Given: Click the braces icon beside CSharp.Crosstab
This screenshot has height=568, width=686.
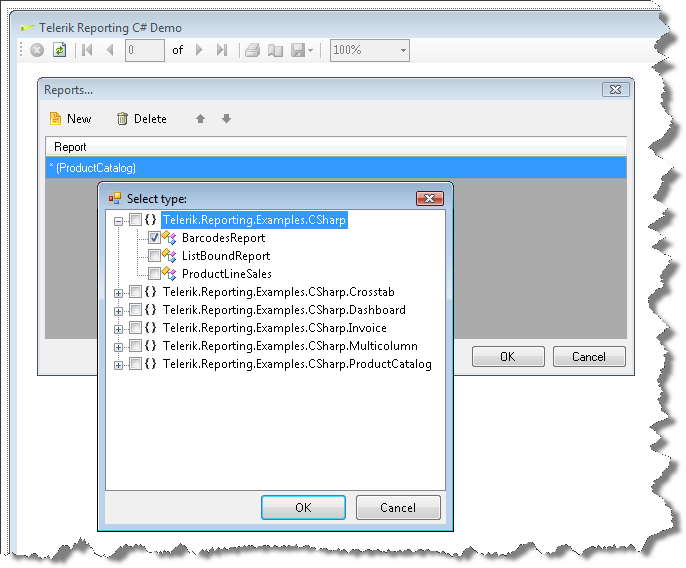Looking at the screenshot, I should coord(150,291).
